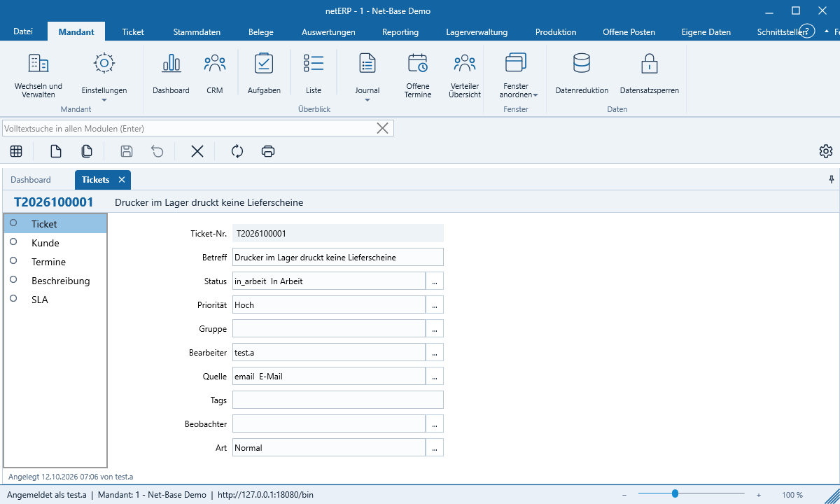Click the zoom slider handle

click(x=675, y=493)
